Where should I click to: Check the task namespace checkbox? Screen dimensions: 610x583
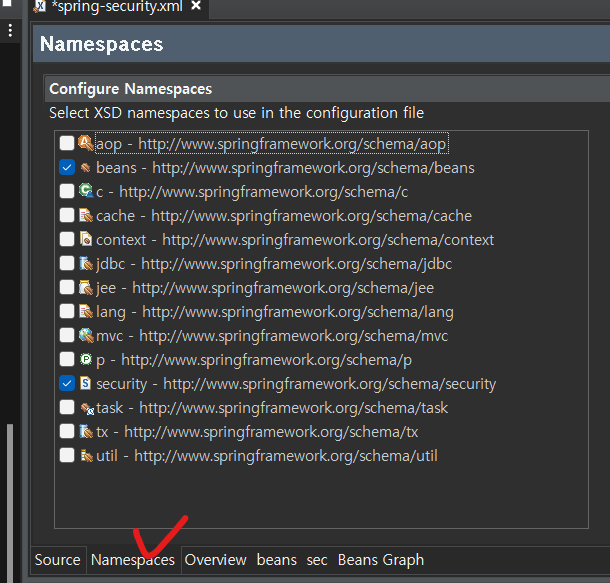coord(67,407)
